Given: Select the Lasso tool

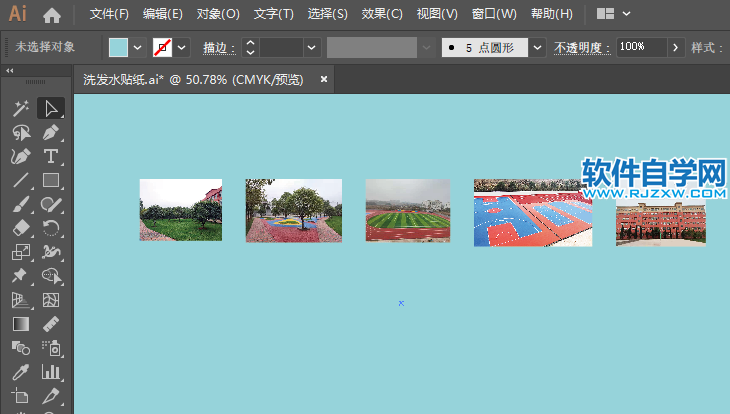Looking at the screenshot, I should (x=20, y=133).
